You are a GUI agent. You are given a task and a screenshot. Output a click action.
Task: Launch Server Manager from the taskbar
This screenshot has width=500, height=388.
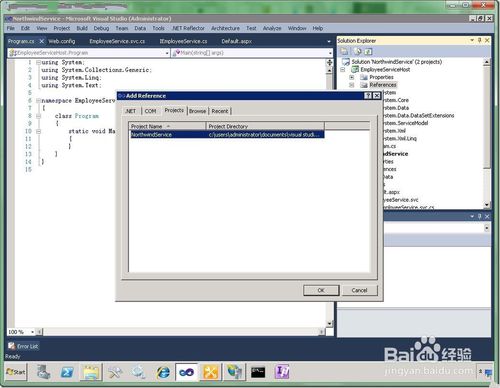pyautogui.click(x=44, y=372)
